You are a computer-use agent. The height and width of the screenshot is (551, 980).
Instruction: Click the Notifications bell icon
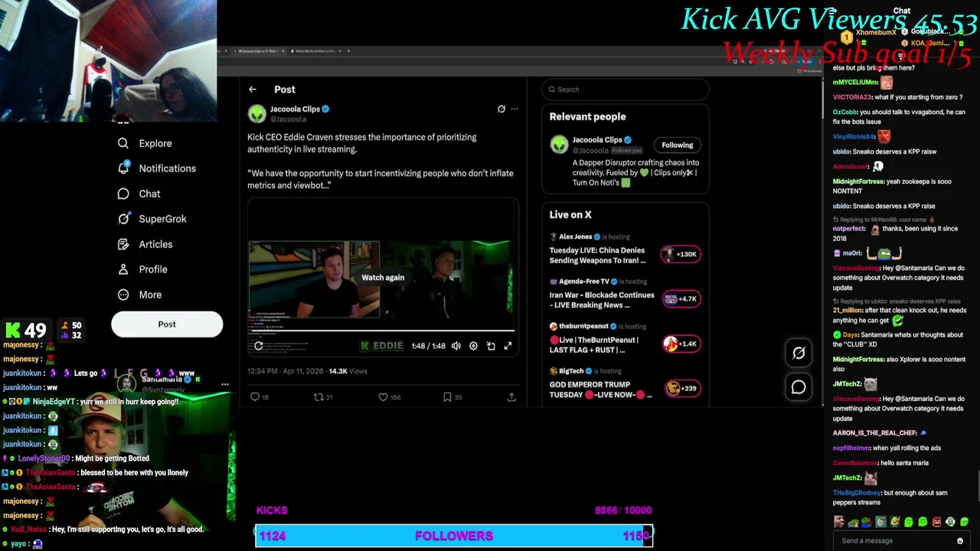123,168
